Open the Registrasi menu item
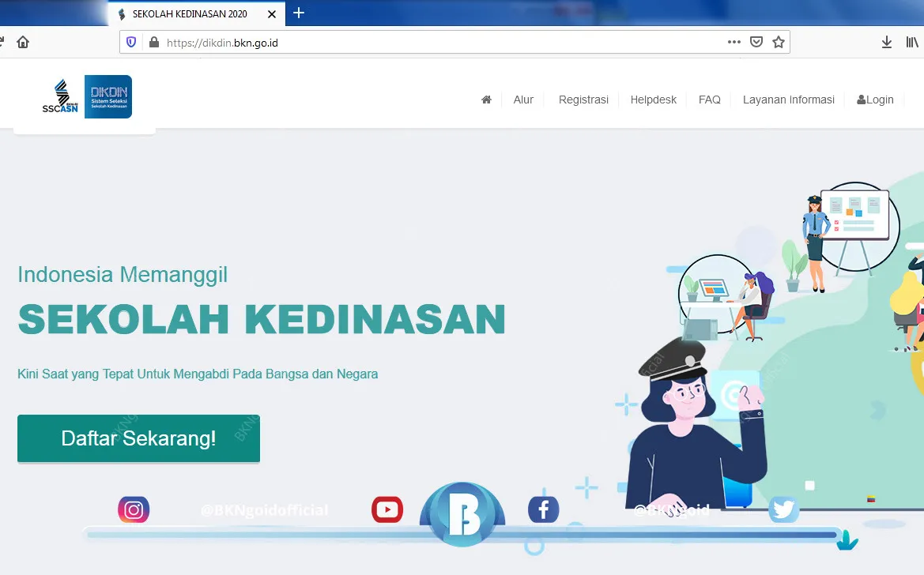 pos(583,100)
